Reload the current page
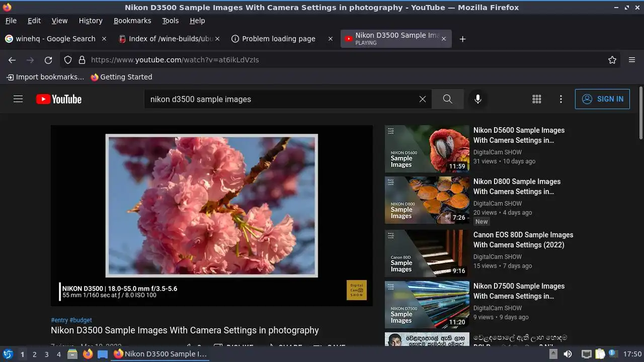 coord(48,60)
